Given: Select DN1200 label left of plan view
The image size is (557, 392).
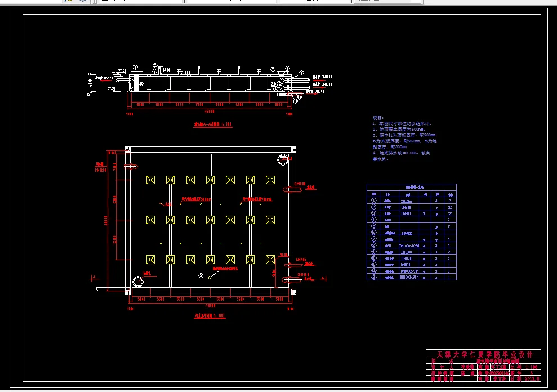Looking at the screenshot, I should point(100,170).
